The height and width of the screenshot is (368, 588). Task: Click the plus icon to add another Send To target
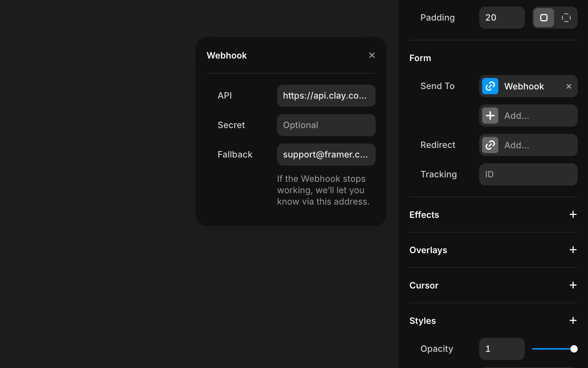click(x=490, y=116)
